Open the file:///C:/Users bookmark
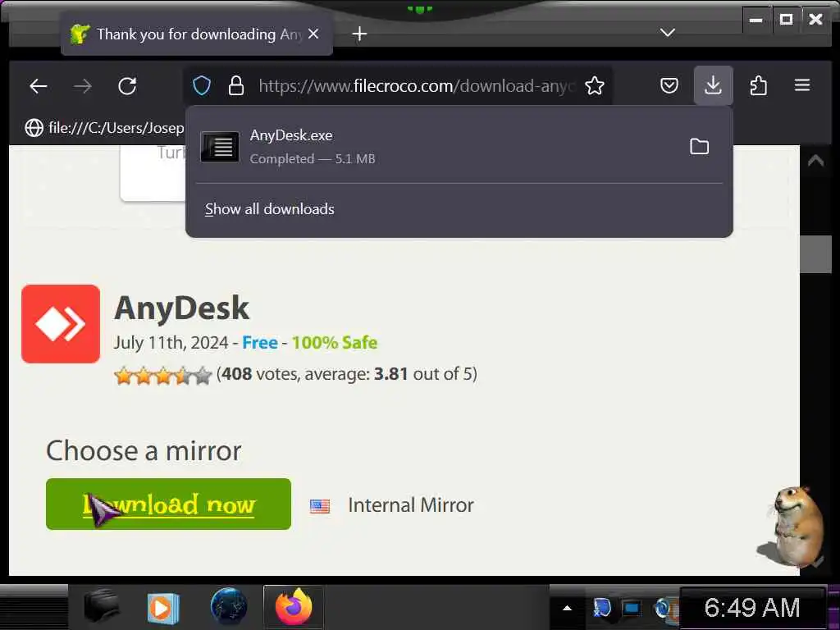The height and width of the screenshot is (630, 840). (105, 127)
